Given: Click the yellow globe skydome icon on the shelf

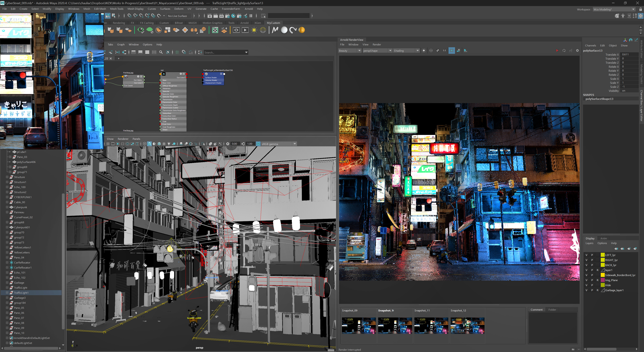Looking at the screenshot, I should click(x=263, y=30).
